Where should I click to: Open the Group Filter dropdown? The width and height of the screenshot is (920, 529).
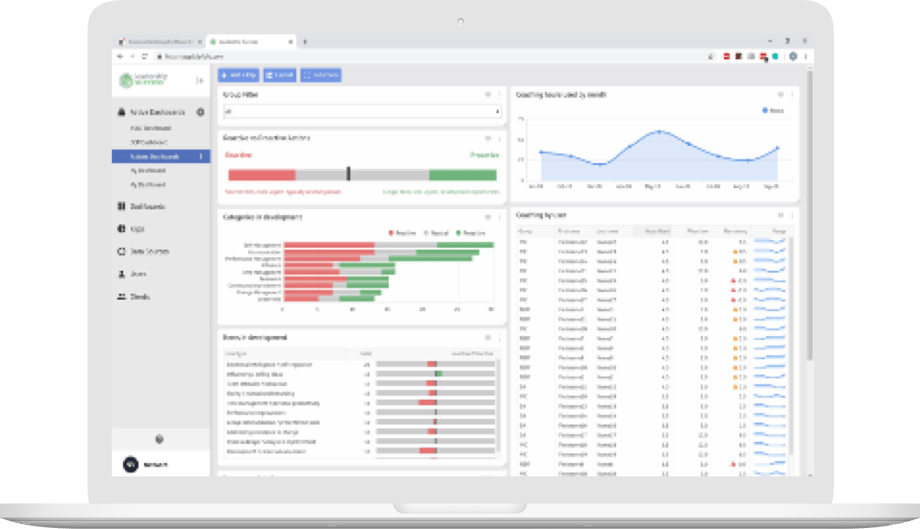tap(362, 111)
